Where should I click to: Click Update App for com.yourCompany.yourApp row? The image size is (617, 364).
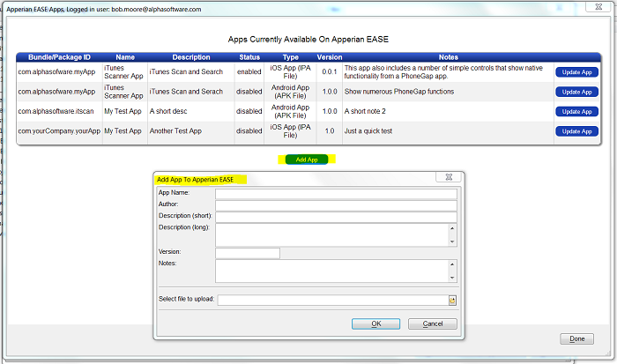click(x=576, y=131)
